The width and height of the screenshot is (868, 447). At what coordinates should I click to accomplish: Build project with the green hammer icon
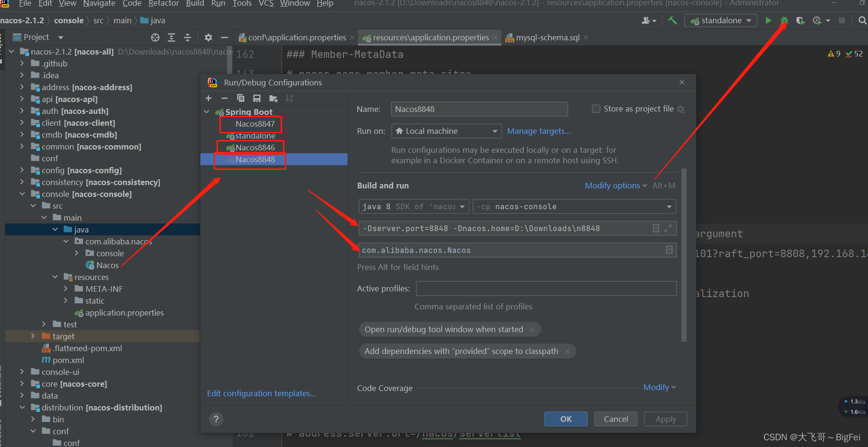pos(672,20)
